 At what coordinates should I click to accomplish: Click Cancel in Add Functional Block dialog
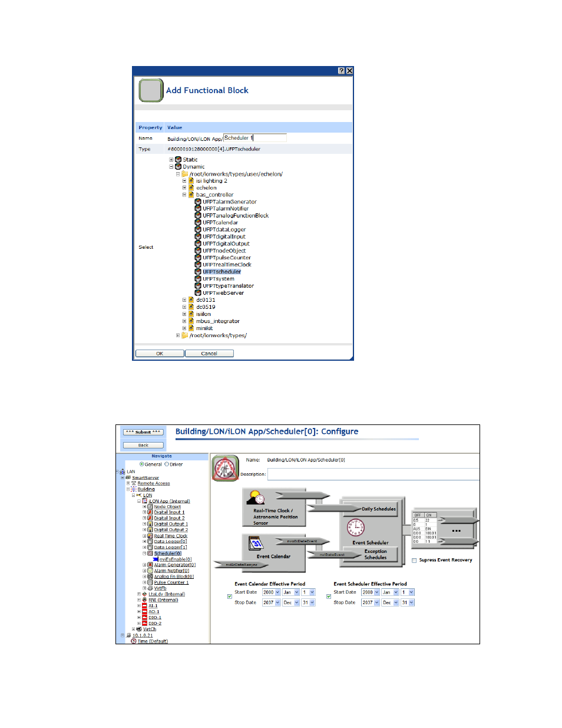tap(209, 354)
